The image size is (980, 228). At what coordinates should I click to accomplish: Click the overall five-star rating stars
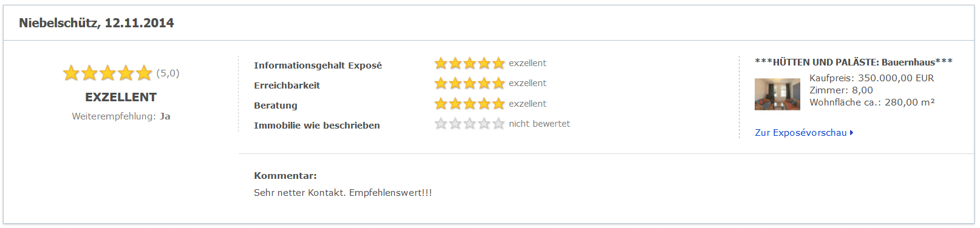click(107, 73)
